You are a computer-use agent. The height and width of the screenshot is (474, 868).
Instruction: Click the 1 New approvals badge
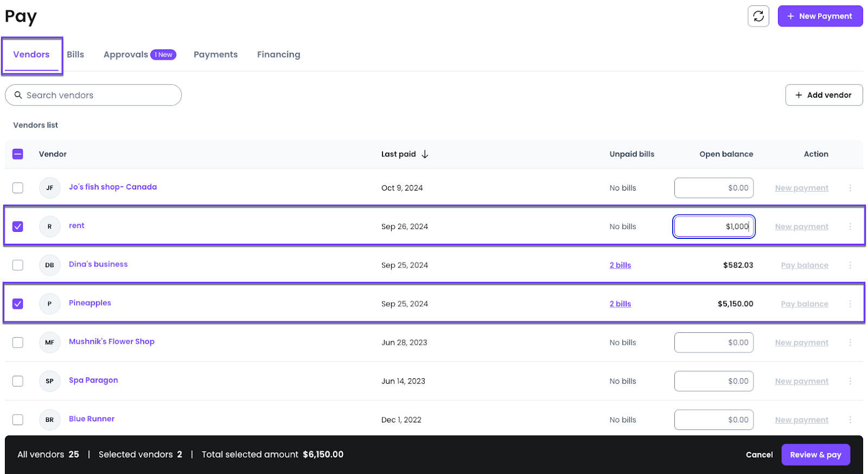[x=163, y=55]
